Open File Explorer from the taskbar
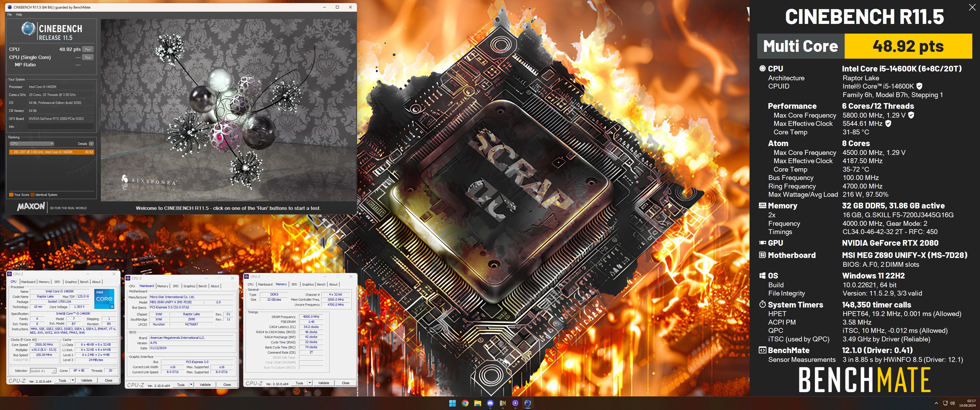 click(x=477, y=403)
